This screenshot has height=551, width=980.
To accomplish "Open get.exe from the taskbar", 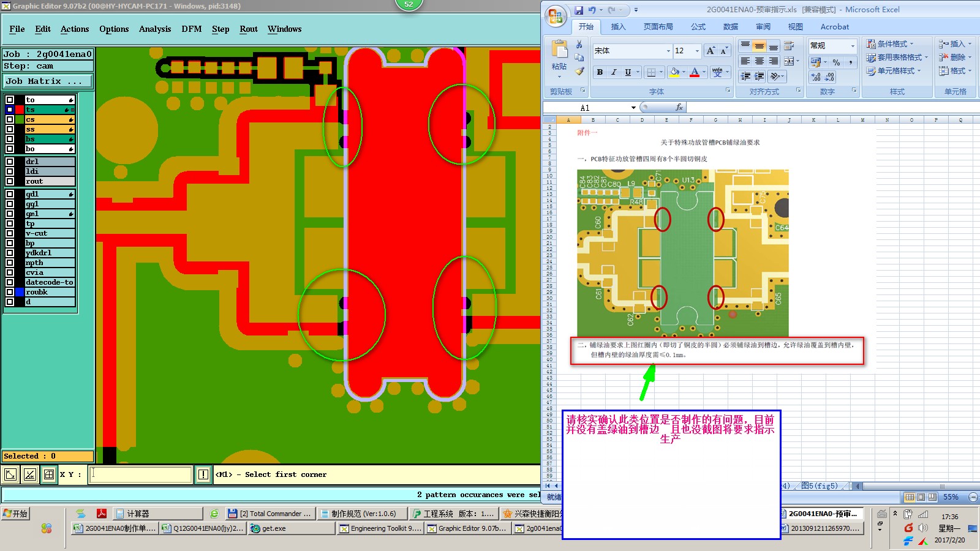I will click(x=292, y=528).
